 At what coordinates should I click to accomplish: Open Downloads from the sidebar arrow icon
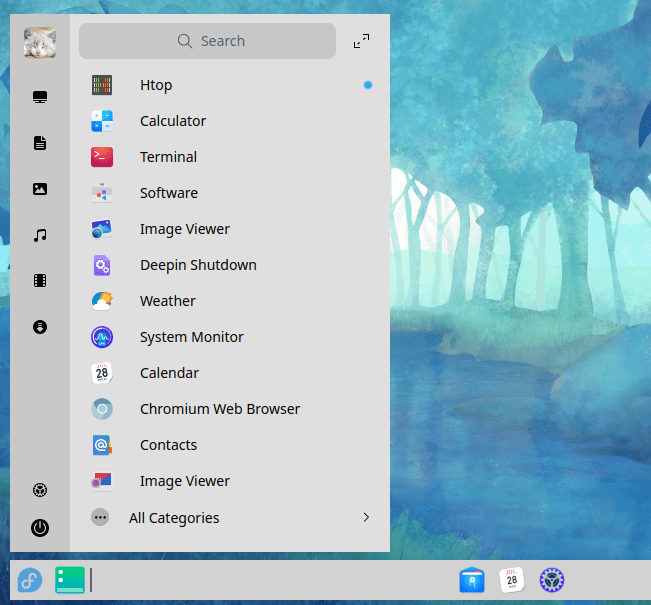tap(40, 327)
